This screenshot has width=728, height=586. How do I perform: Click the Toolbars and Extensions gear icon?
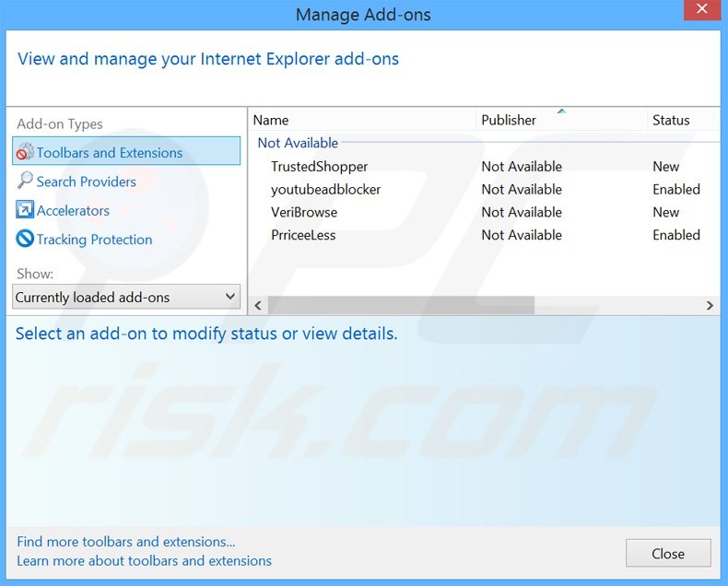(x=25, y=153)
